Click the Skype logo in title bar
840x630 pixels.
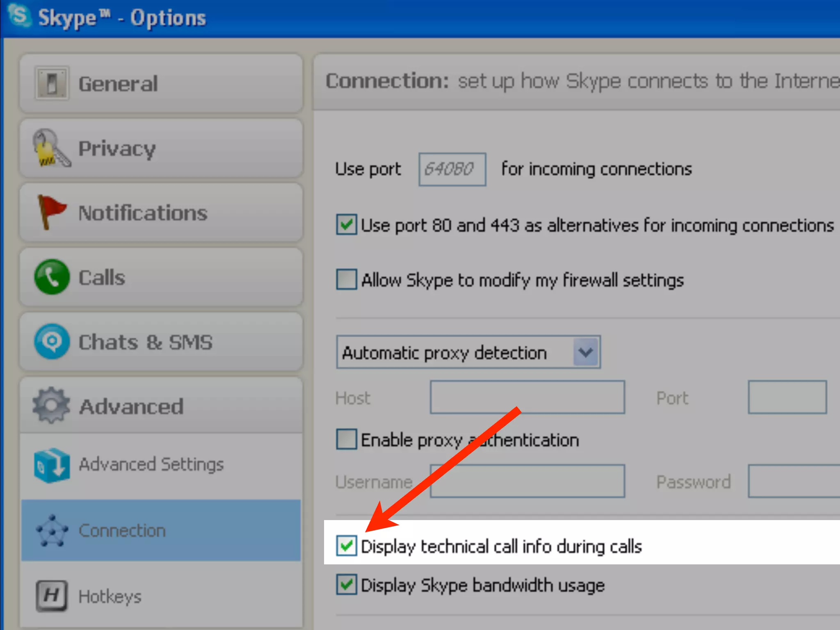point(19,16)
